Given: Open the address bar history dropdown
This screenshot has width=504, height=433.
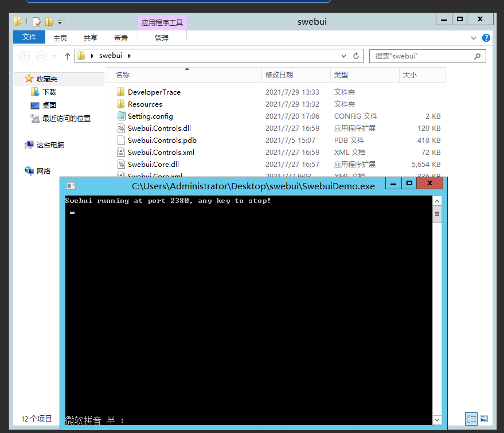Looking at the screenshot, I should (343, 56).
